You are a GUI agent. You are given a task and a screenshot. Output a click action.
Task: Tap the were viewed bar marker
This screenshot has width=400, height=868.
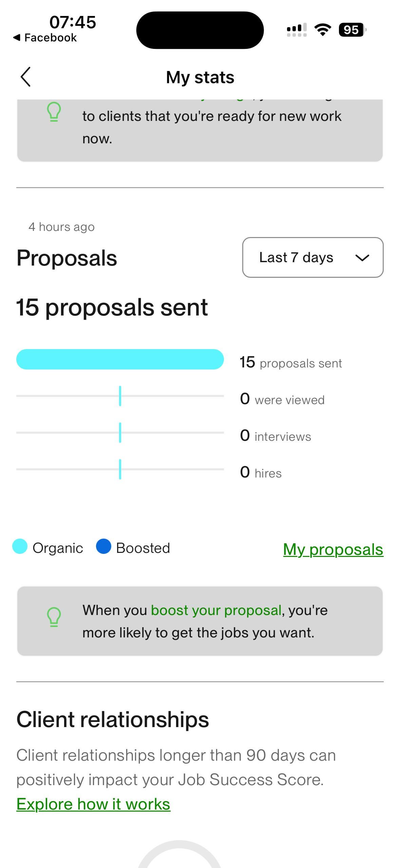(120, 396)
